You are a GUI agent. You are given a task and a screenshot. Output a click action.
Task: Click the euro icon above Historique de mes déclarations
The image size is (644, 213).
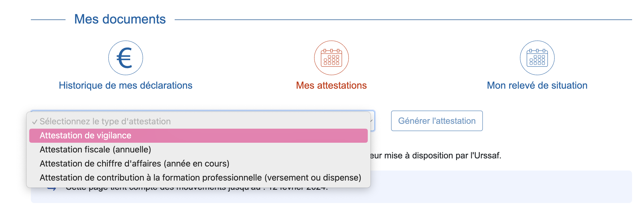click(125, 58)
